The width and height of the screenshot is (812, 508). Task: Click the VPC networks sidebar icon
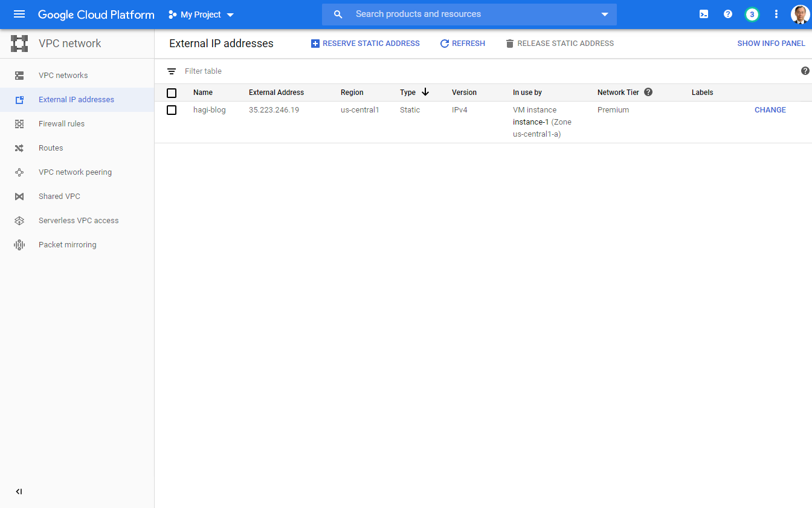click(x=19, y=76)
